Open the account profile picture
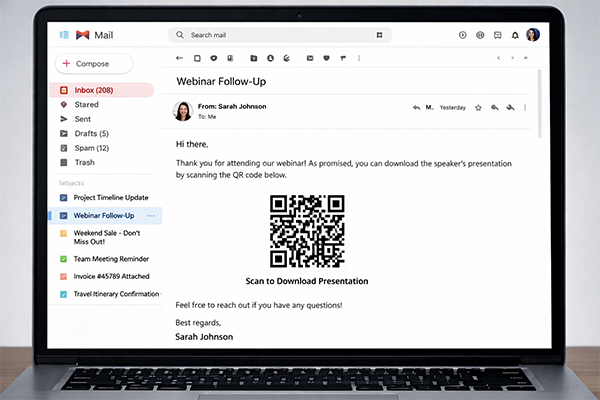Viewport: 600px width, 400px height. pos(533,34)
